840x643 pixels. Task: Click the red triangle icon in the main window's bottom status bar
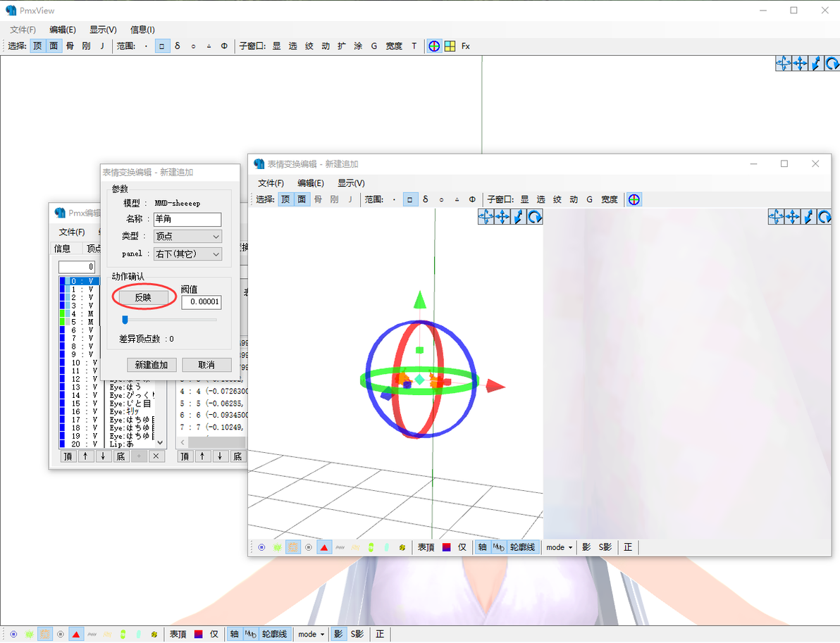76,635
